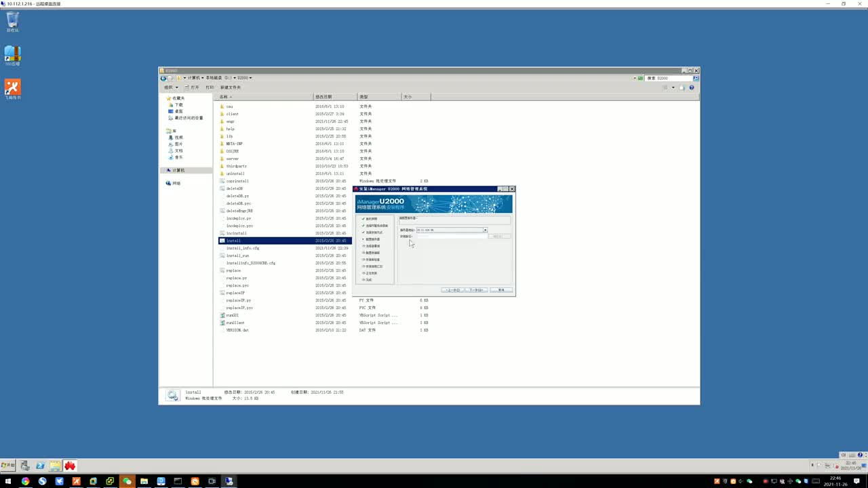
Task: Click the Explorer search box
Action: pos(668,78)
